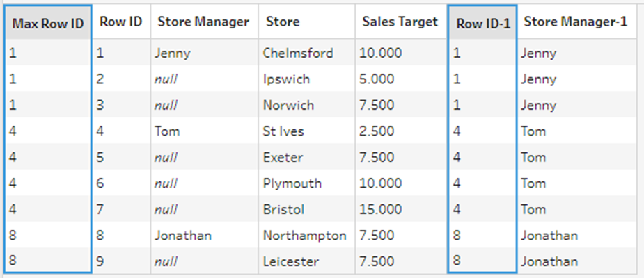Select the Ipswich store cell

286,79
